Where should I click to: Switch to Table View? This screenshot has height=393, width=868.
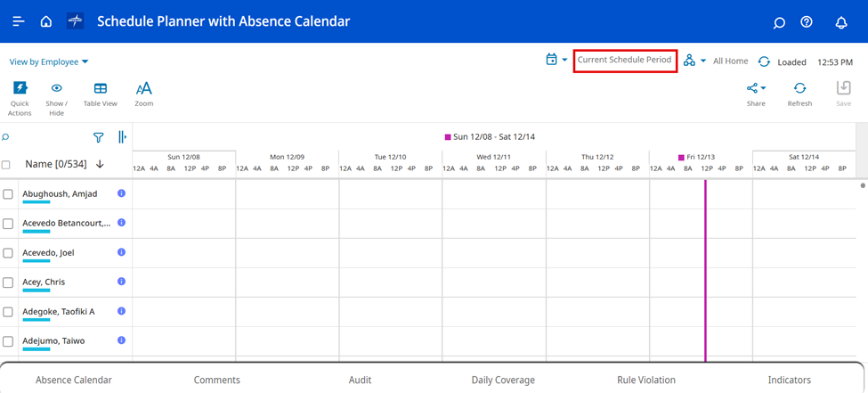pos(101,94)
